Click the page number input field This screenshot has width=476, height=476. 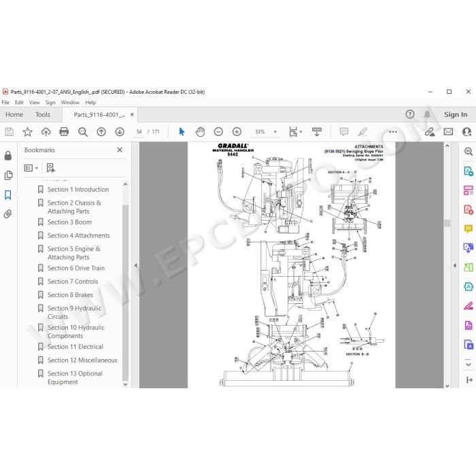coord(139,132)
